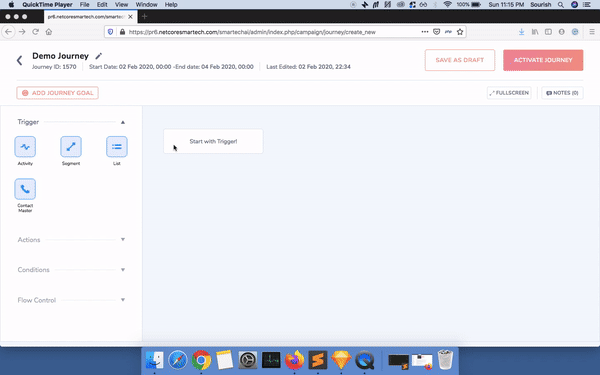The height and width of the screenshot is (375, 600).
Task: Click the Sourish user name in the menu bar
Action: pyautogui.click(x=541, y=5)
